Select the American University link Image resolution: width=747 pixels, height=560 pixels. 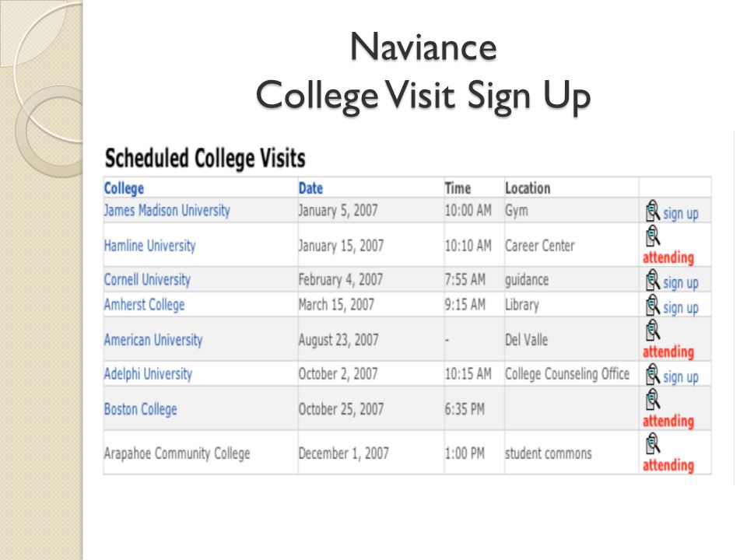(153, 340)
